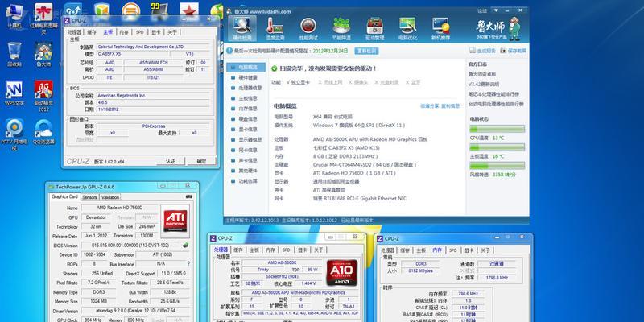The height and width of the screenshot is (322, 644).
Task: Click the 生成报告 report icon link
Action: tap(482, 51)
